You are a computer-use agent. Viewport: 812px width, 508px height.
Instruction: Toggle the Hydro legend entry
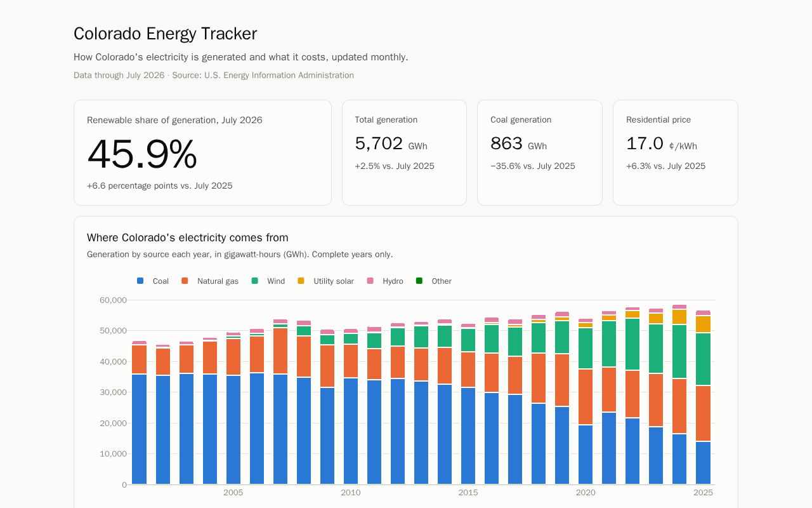pyautogui.click(x=385, y=281)
